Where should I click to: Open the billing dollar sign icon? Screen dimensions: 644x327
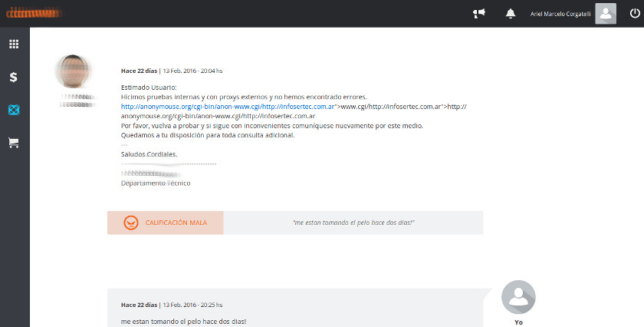pos(14,77)
